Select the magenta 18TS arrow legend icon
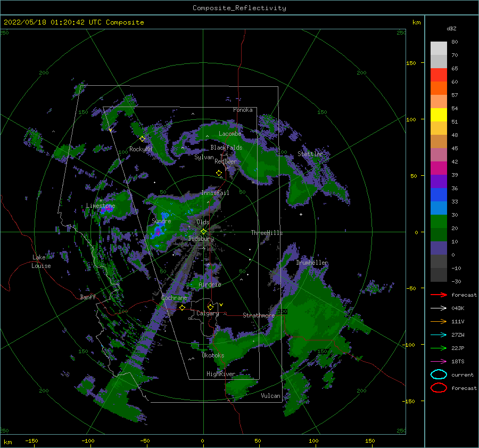The image size is (479, 448). tap(439, 362)
